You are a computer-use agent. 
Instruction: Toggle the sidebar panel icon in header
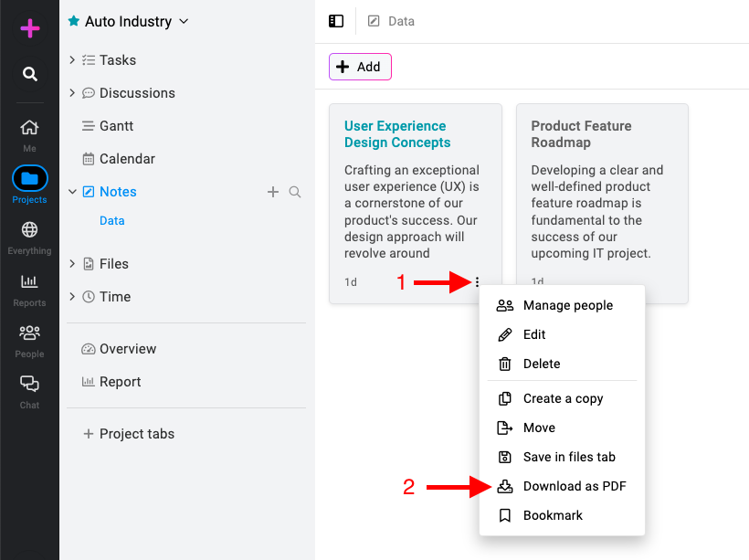point(336,21)
